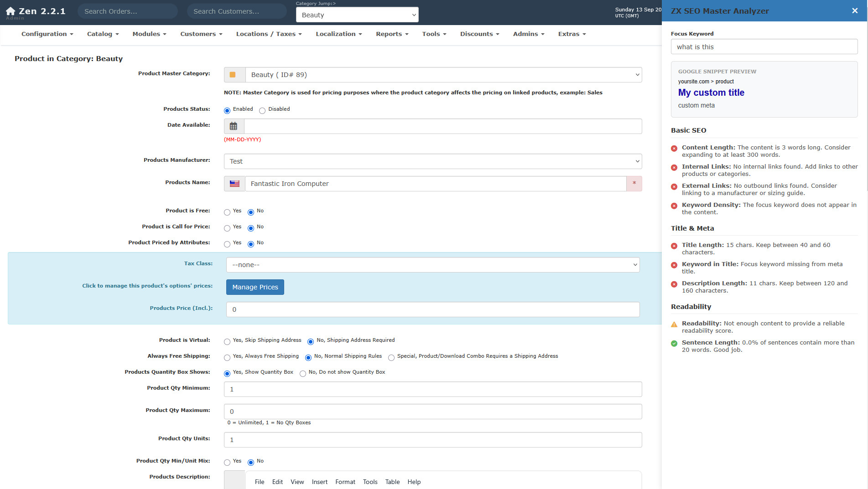Close the ZX SEO Master Analyzer panel
868x489 pixels.
click(855, 11)
